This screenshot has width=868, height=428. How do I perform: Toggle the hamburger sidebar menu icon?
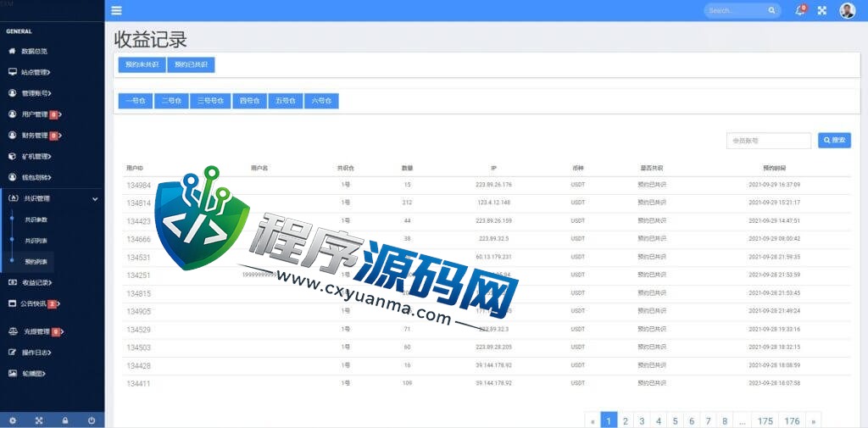116,10
